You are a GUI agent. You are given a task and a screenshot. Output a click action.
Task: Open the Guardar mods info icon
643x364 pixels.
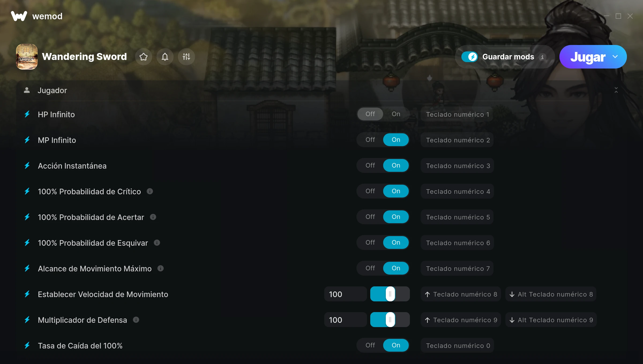(x=542, y=57)
